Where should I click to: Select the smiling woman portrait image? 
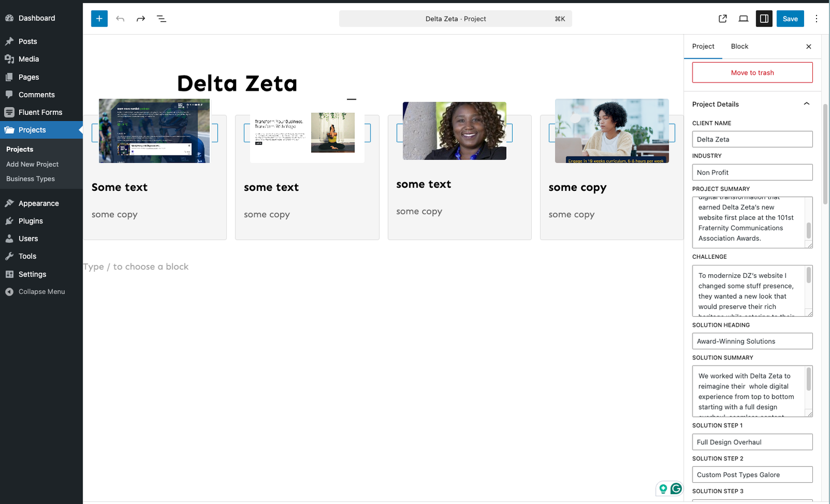(454, 131)
